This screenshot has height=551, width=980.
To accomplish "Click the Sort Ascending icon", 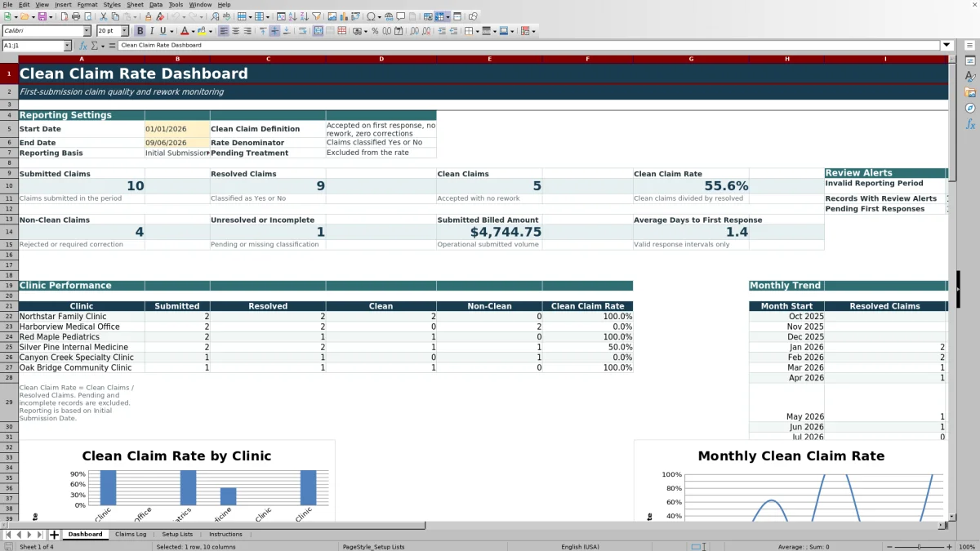I will [x=292, y=16].
